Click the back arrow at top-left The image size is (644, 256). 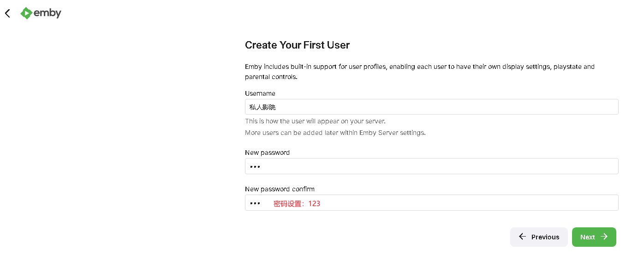pos(7,13)
